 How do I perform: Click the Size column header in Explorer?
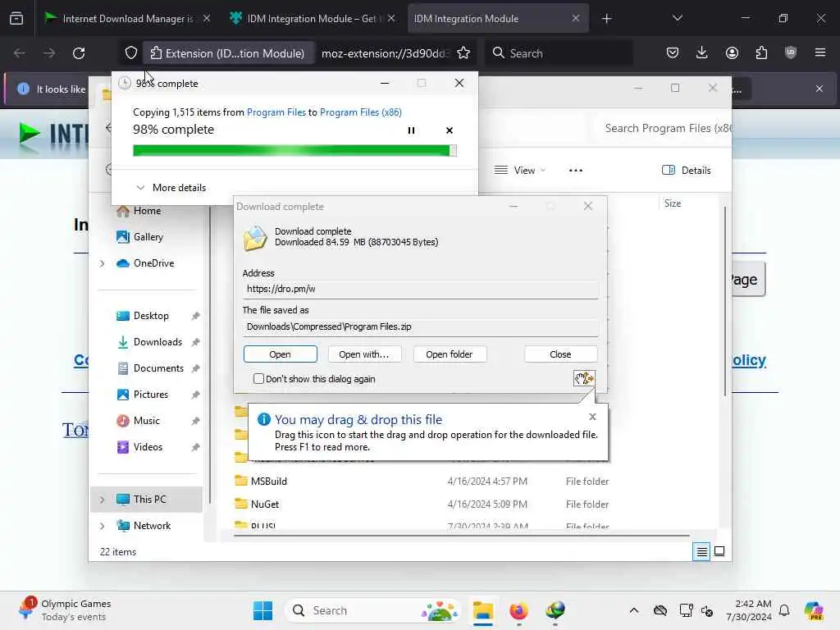tap(673, 203)
